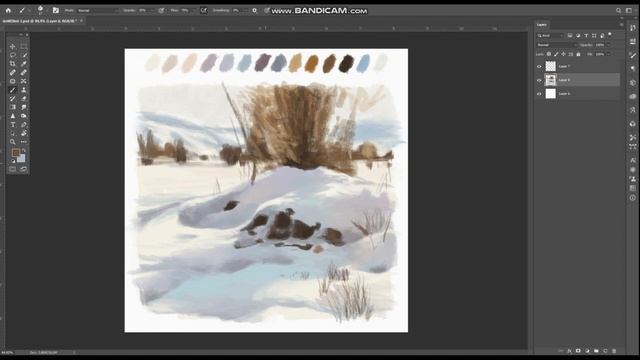Reset to default black and white colors

tap(13, 160)
